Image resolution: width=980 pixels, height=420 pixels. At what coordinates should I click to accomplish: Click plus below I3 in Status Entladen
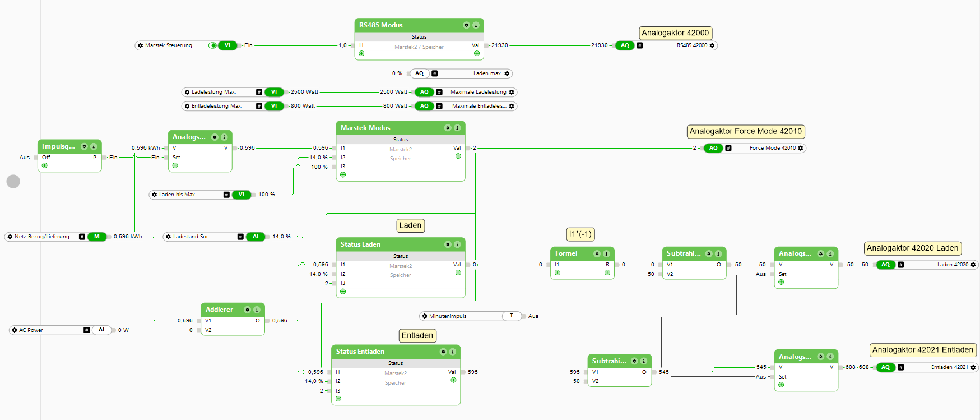point(338,399)
